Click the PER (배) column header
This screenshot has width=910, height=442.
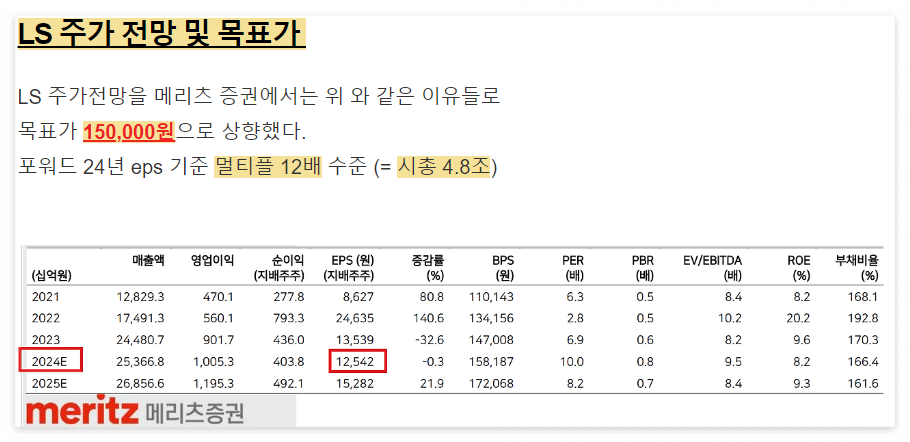coord(572,268)
